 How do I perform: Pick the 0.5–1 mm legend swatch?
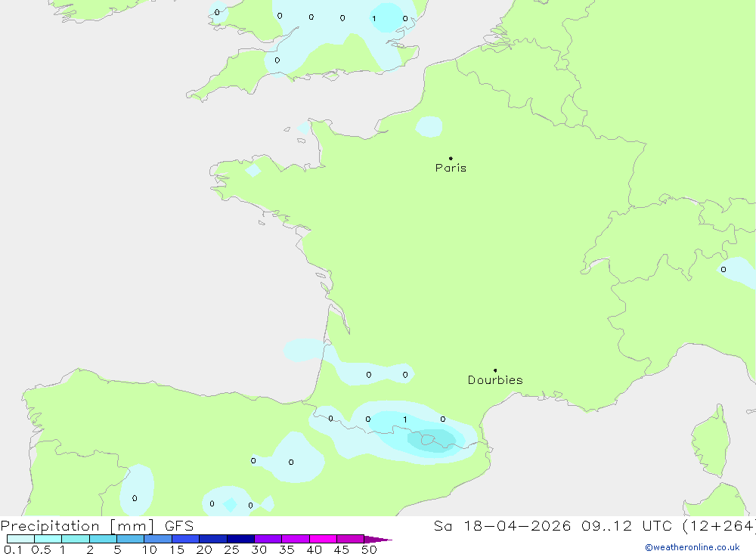48,539
